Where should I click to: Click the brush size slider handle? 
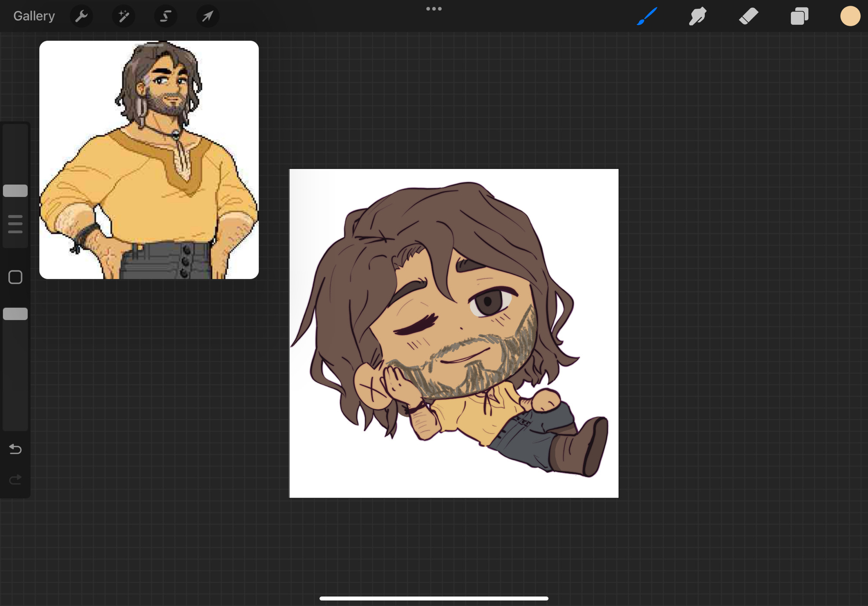15,191
